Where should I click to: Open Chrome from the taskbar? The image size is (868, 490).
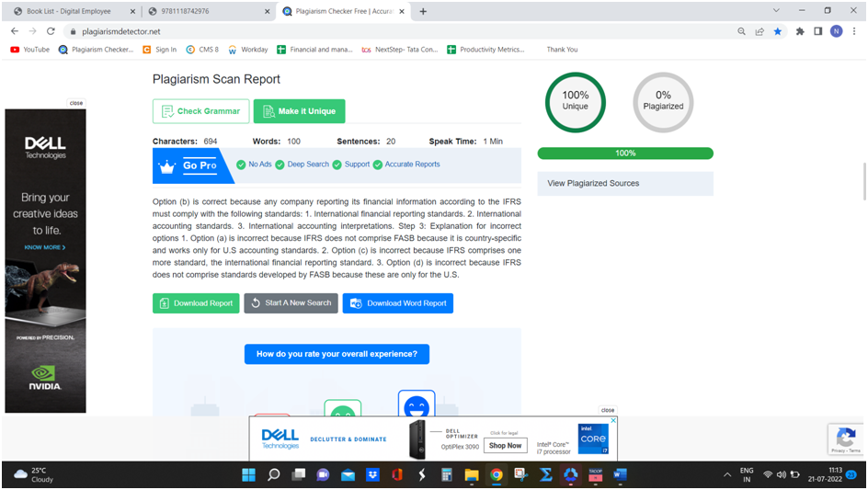(497, 475)
